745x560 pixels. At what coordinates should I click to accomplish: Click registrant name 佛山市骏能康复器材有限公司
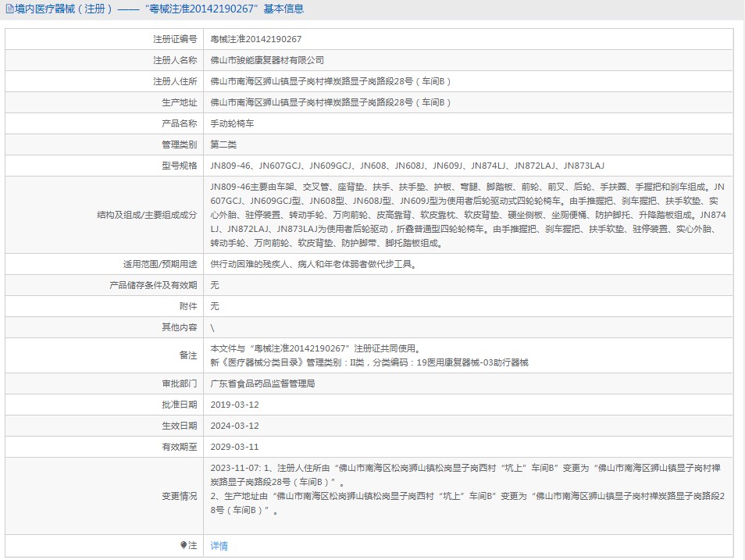click(x=267, y=60)
